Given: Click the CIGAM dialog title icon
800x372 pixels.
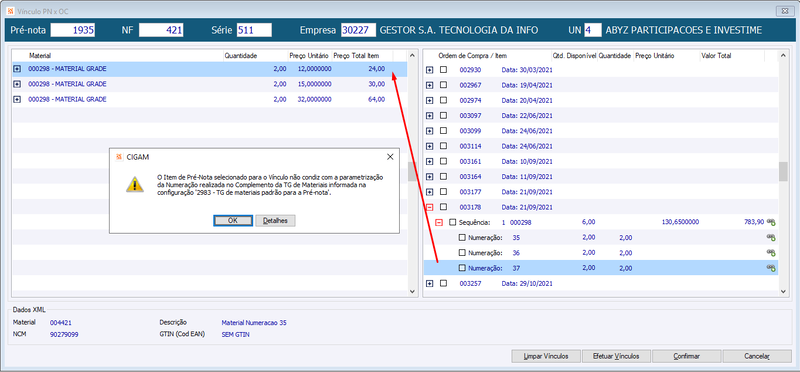Looking at the screenshot, I should 119,157.
